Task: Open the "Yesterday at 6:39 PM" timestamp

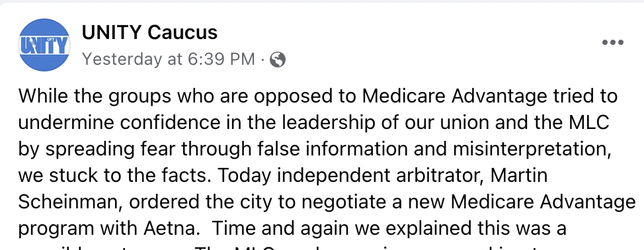Action: (x=169, y=59)
